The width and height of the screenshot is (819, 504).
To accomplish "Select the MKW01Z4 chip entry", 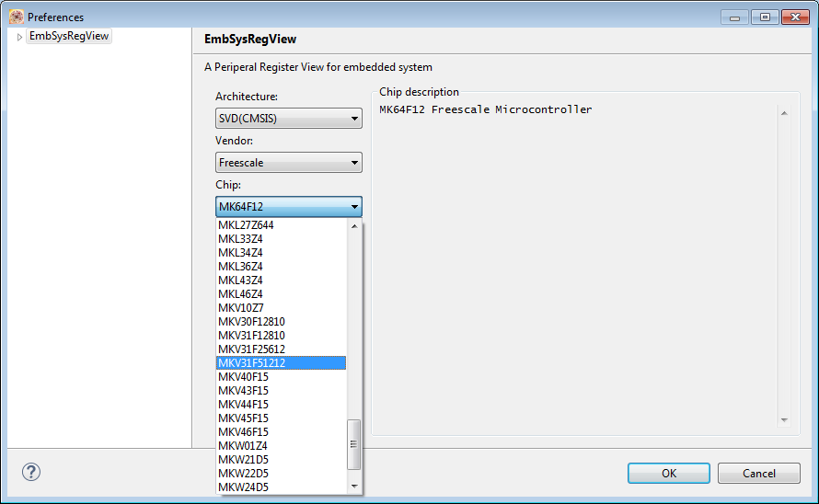I will click(281, 445).
